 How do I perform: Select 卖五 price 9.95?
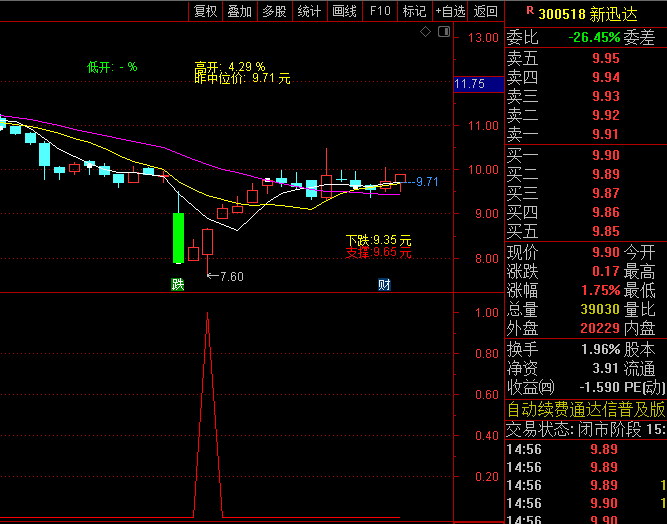click(x=606, y=58)
